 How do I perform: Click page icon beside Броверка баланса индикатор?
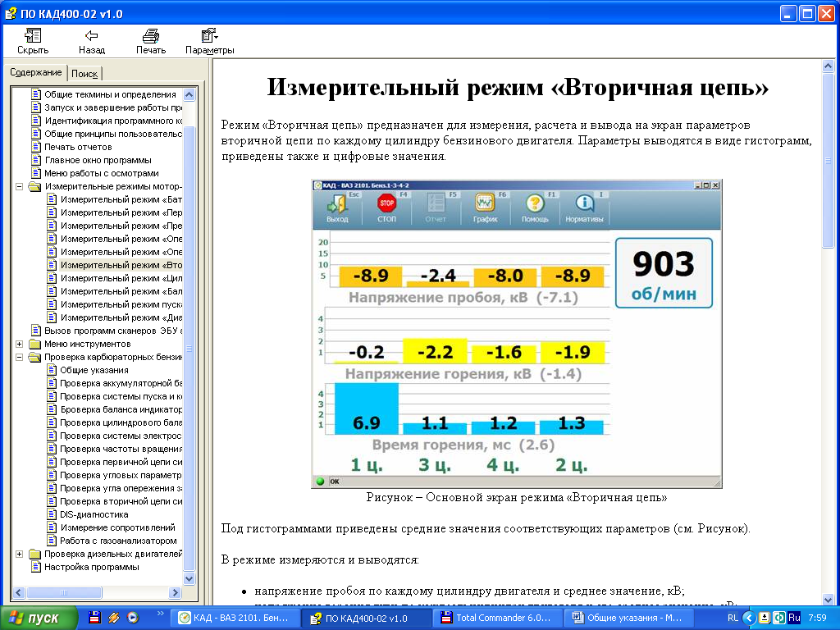tap(52, 409)
